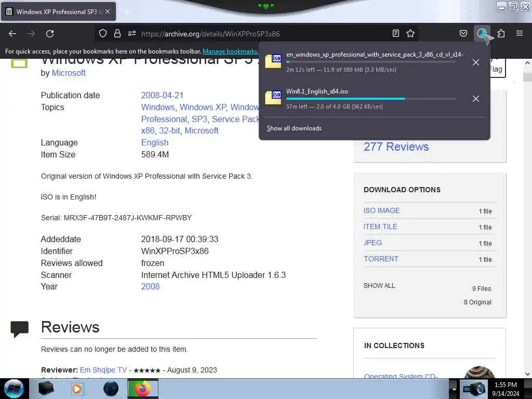Show hidden system tray icons arrow
Screen dimensions: 532x399
(454, 389)
